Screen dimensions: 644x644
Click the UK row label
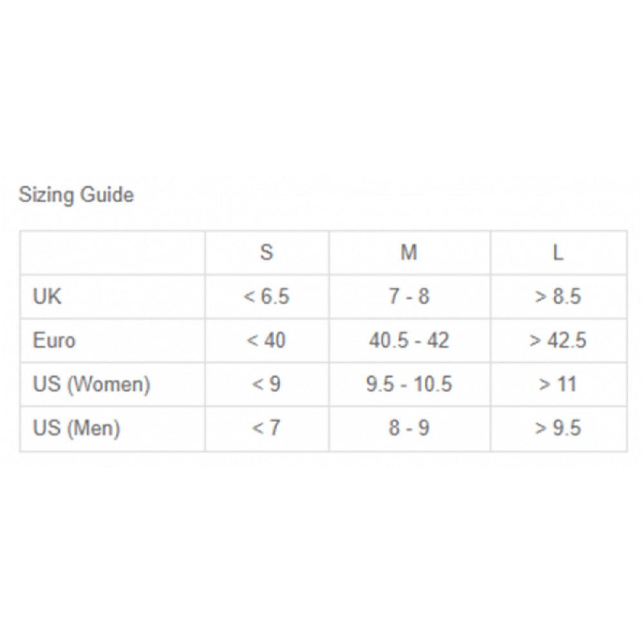48,296
